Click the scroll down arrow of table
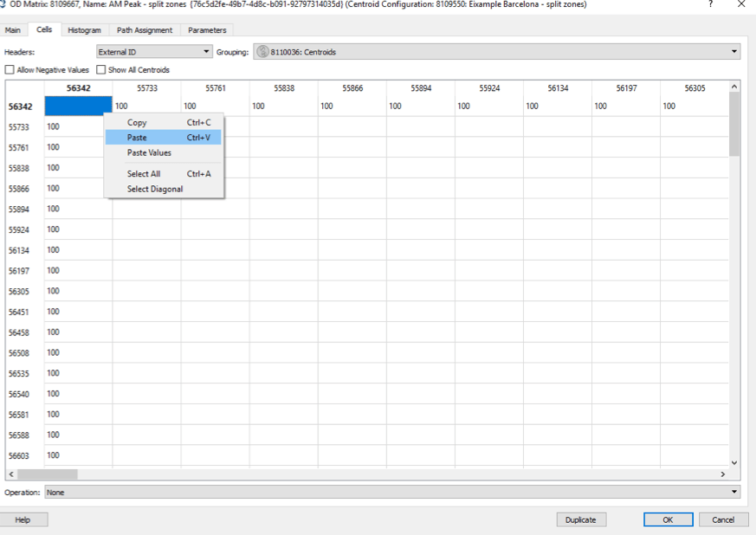756x535 pixels. [734, 462]
